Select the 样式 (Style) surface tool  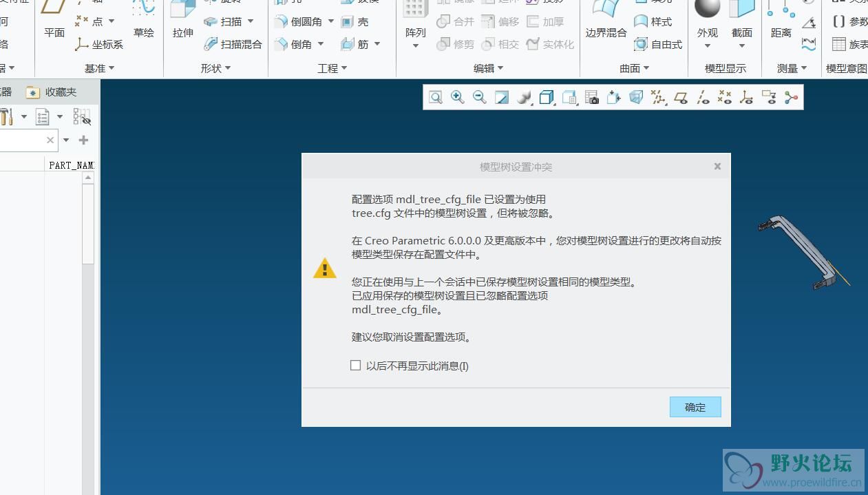tap(653, 22)
